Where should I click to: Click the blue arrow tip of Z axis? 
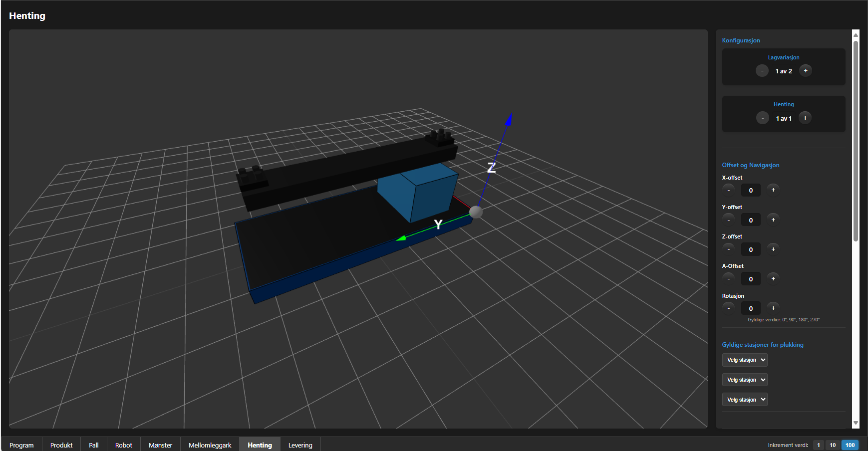click(x=509, y=119)
